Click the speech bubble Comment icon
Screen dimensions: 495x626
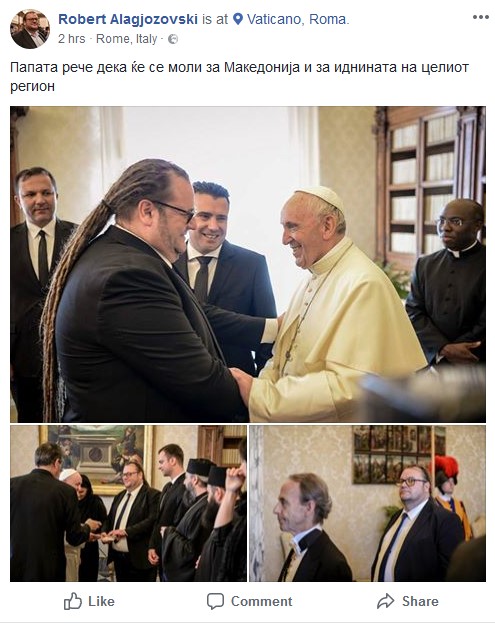pyautogui.click(x=215, y=601)
